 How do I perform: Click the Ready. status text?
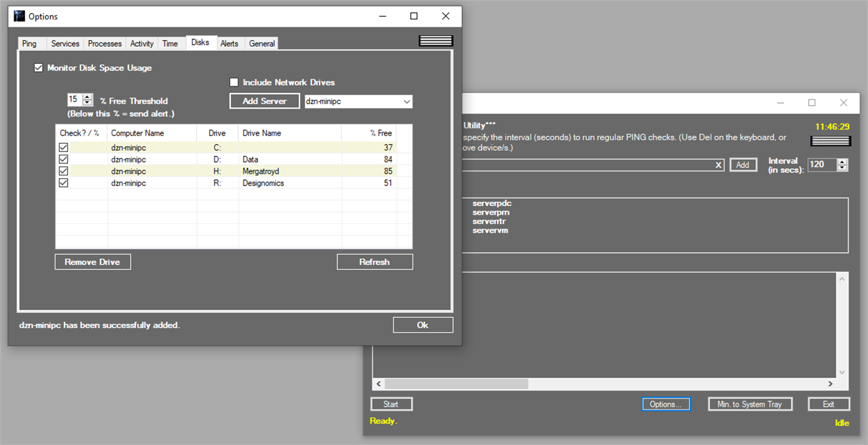tap(383, 421)
